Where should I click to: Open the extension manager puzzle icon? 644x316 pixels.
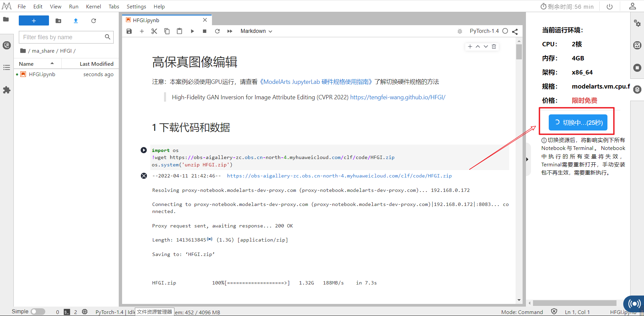(x=7, y=90)
